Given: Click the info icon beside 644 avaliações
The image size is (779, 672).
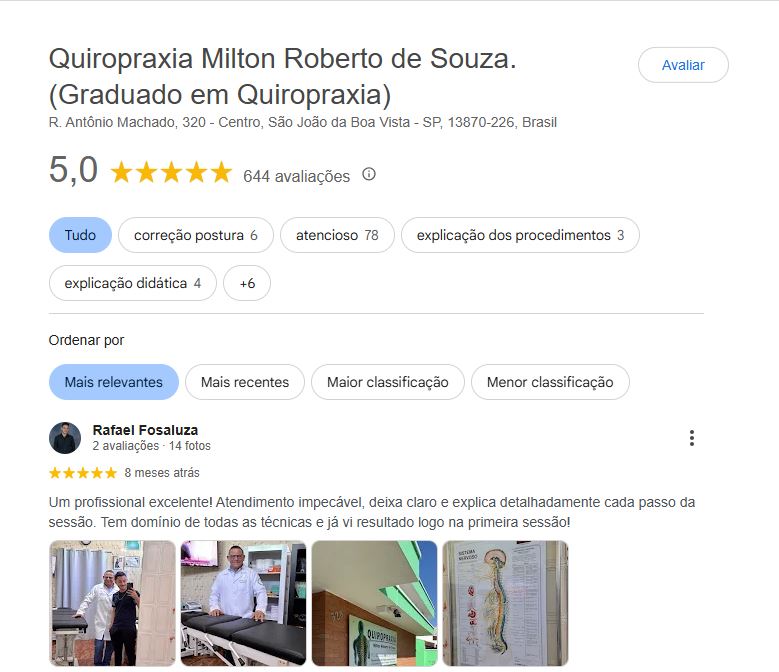Looking at the screenshot, I should coord(369,174).
